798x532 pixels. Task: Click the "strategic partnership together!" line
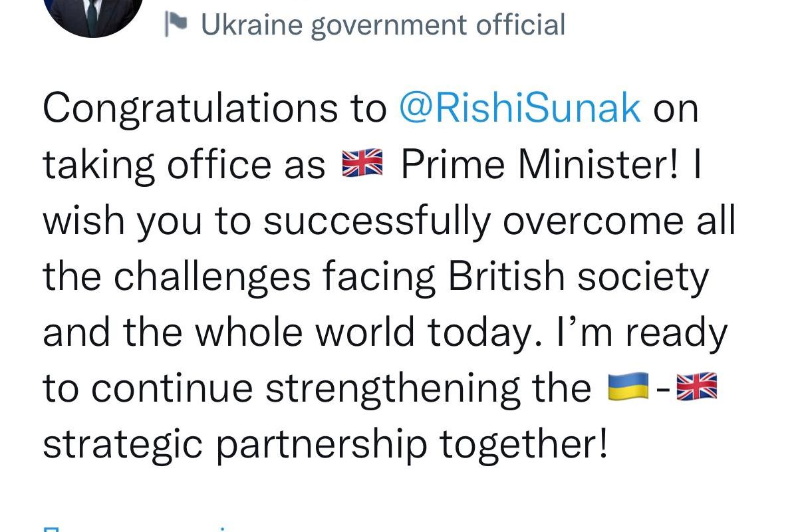click(325, 444)
